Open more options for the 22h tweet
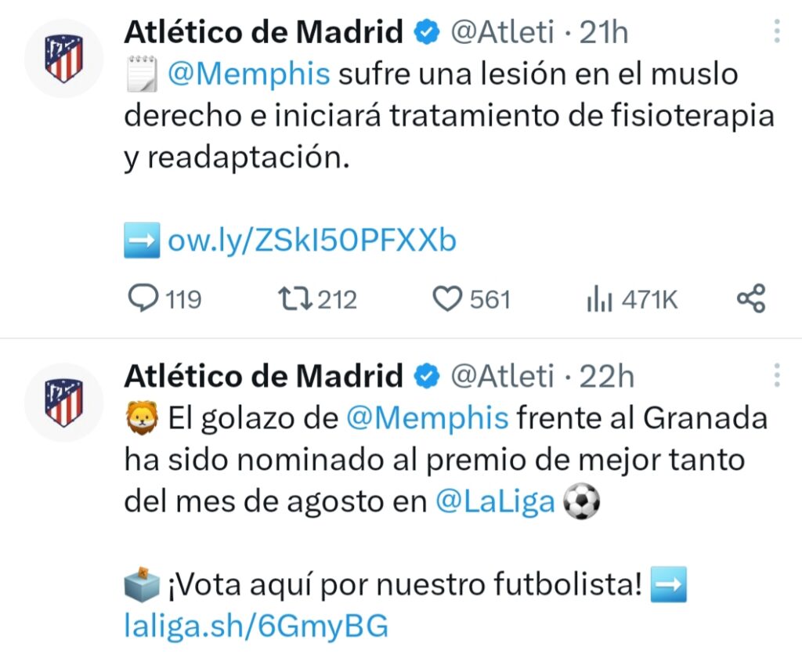802x672 pixels. coord(776,375)
